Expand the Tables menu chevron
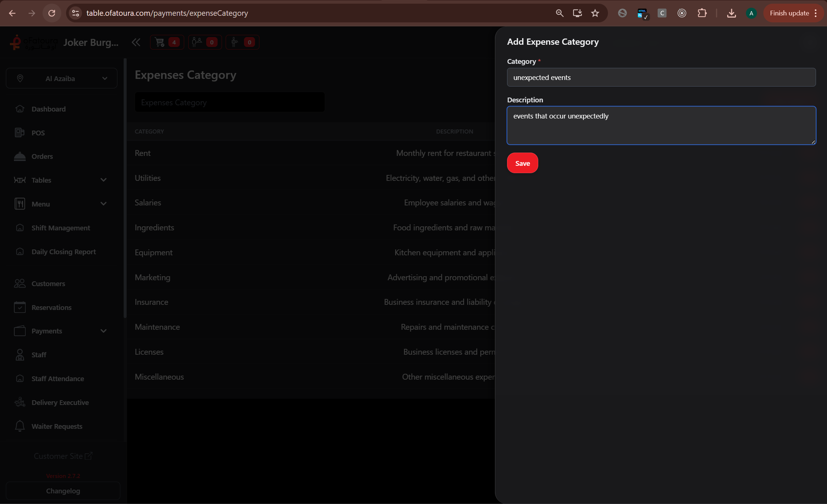Screen dimensions: 827x504 tap(103, 180)
